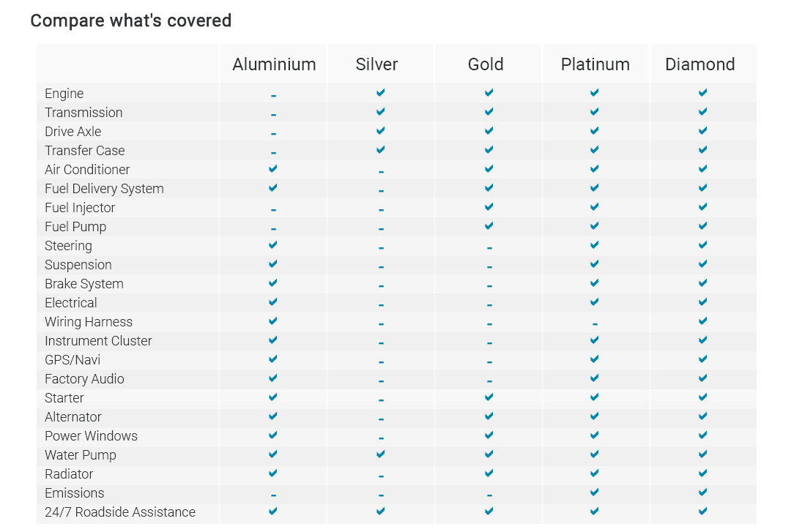Select the Aluminium plan column header
Viewport: 791px width, 532px height.
[274, 64]
